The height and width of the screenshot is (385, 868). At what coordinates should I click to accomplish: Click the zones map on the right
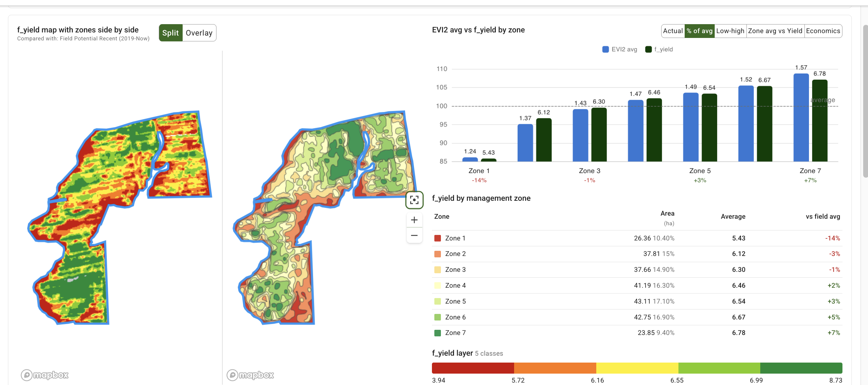[x=325, y=217]
